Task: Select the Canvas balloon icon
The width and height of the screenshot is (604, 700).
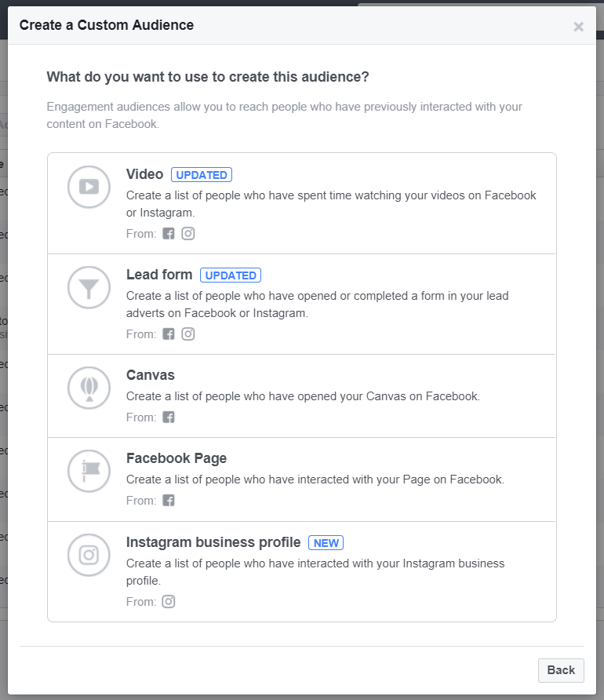Action: [89, 387]
